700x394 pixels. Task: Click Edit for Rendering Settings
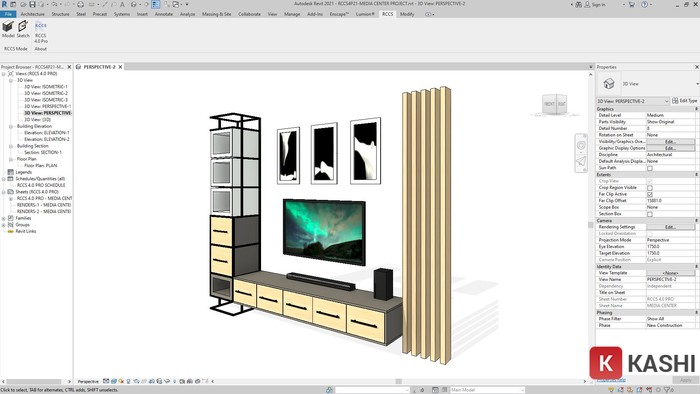(x=671, y=227)
